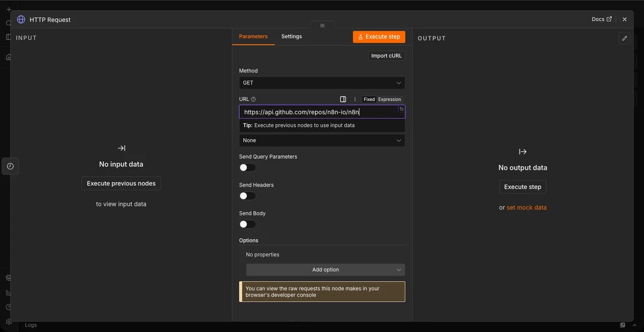Open the execution history clock icon
Screen dimensions: 644x332
pos(10,167)
